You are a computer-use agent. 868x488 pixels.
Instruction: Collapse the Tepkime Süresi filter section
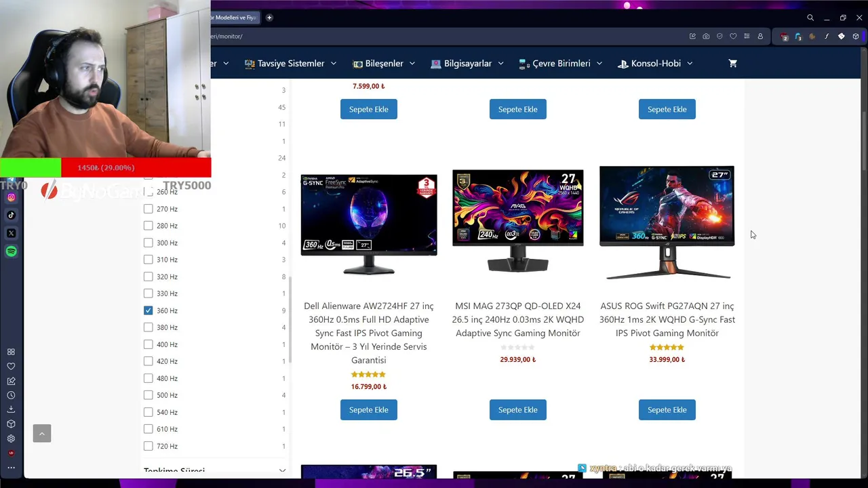(x=282, y=470)
